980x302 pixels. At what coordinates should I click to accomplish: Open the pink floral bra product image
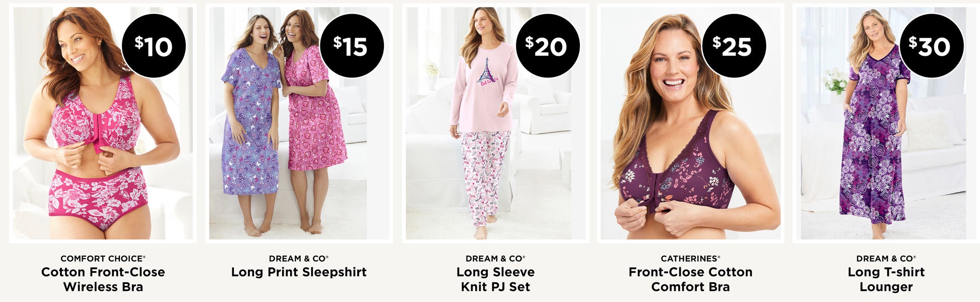click(x=103, y=123)
